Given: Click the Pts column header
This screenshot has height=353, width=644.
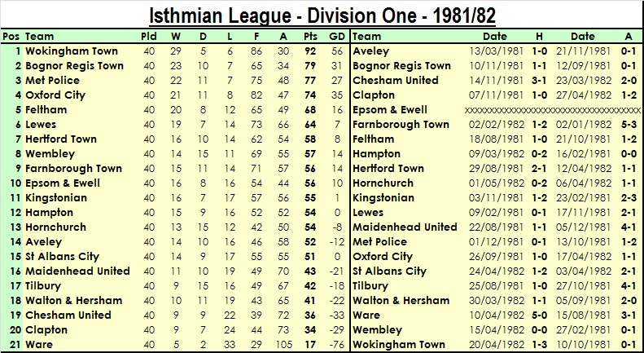Looking at the screenshot, I should click(x=309, y=37).
